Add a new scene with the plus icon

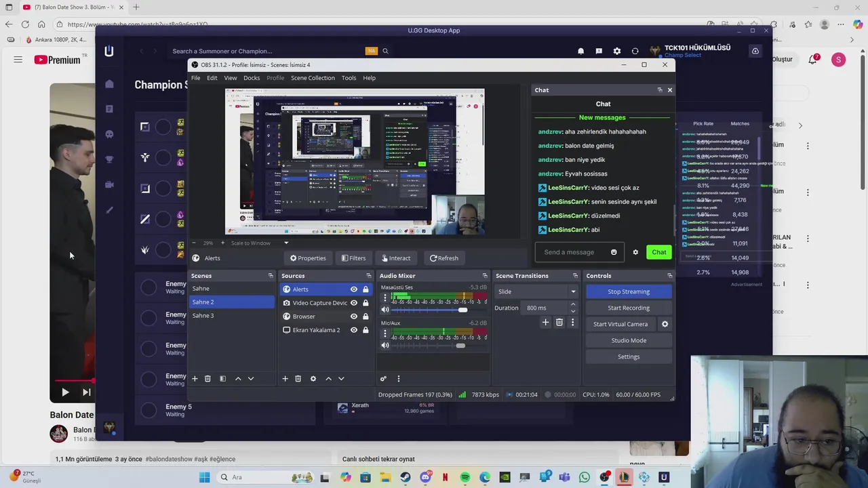click(x=195, y=379)
